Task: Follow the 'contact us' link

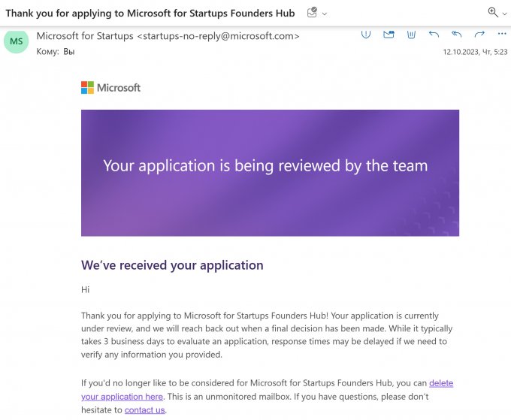Action: tap(144, 410)
